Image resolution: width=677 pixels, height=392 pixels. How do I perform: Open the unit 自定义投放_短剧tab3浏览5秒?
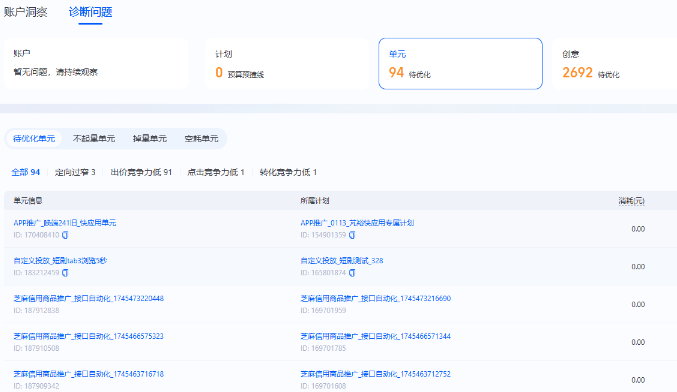(x=60, y=260)
